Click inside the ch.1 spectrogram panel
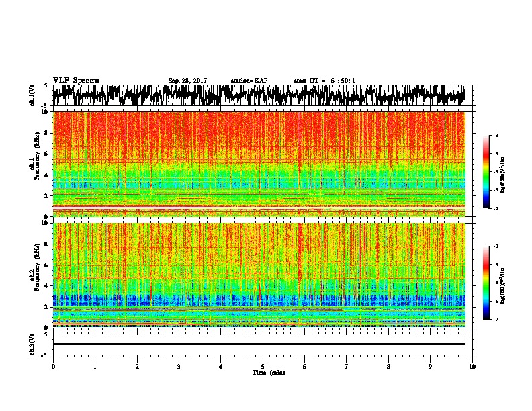Viewport: 532px width, 411px height. 259,164
